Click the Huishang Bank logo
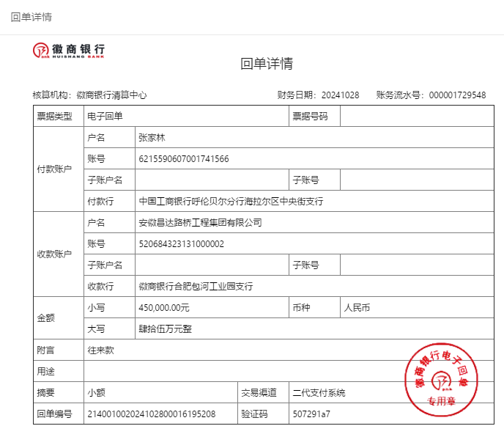 [69, 50]
